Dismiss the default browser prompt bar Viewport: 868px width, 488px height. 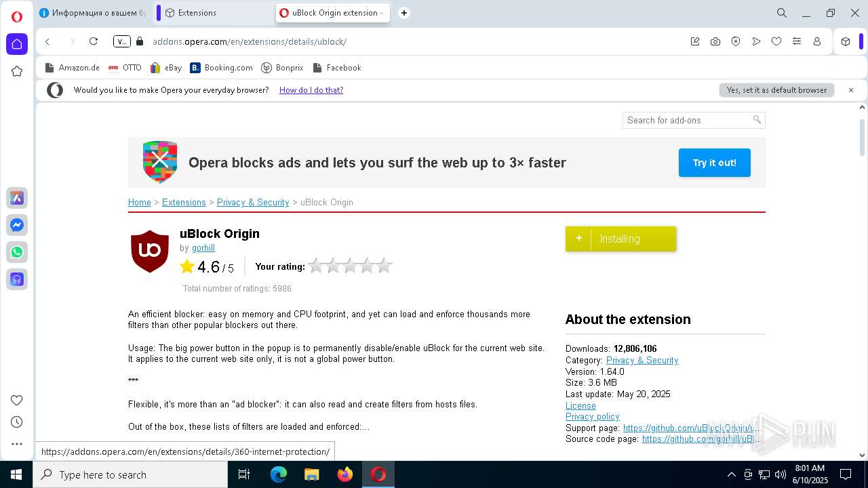(851, 90)
